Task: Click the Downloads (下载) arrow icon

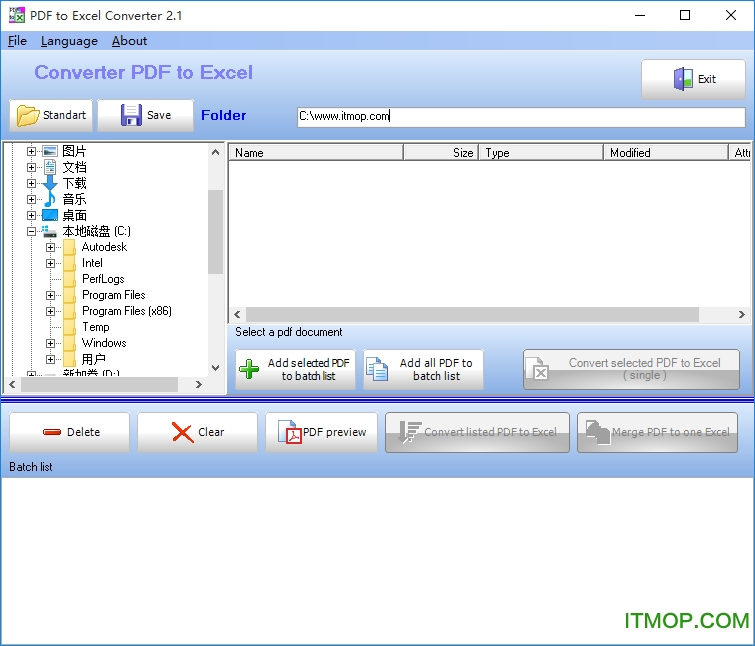Action: pyautogui.click(x=50, y=183)
